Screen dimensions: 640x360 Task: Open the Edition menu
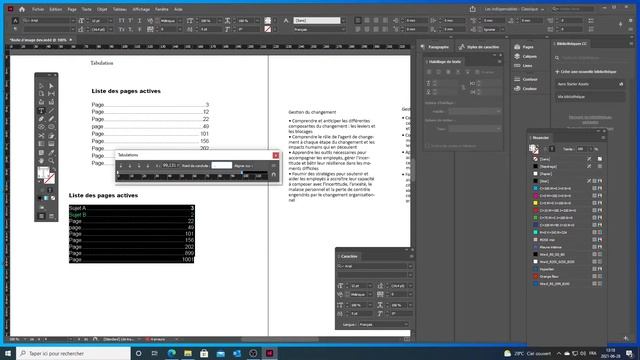point(56,9)
